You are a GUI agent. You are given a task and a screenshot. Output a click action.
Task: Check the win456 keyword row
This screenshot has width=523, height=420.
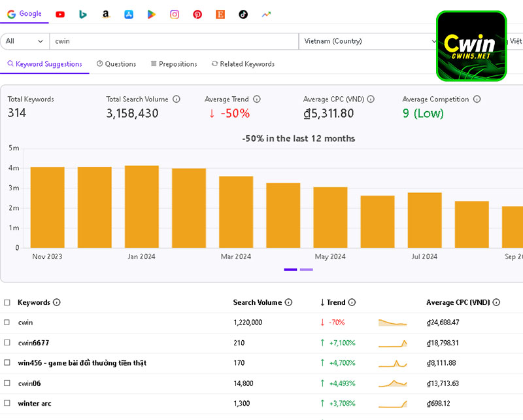coord(7,362)
